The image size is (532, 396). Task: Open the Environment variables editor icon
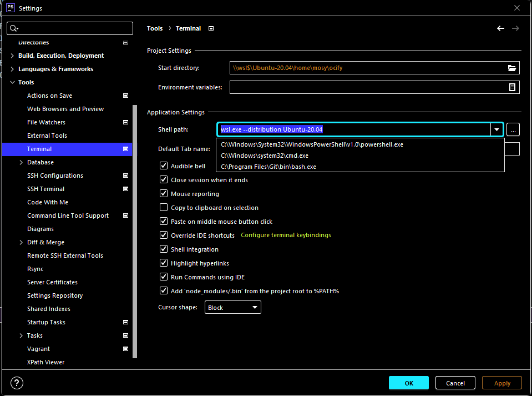[512, 87]
